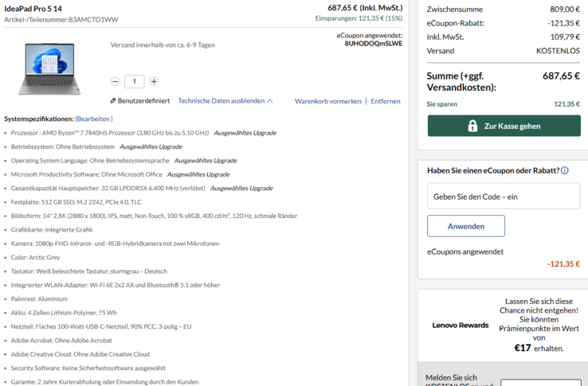Click Garantie: 2 Jahre Kurierabholung line
This screenshot has height=386, width=588.
[x=104, y=382]
